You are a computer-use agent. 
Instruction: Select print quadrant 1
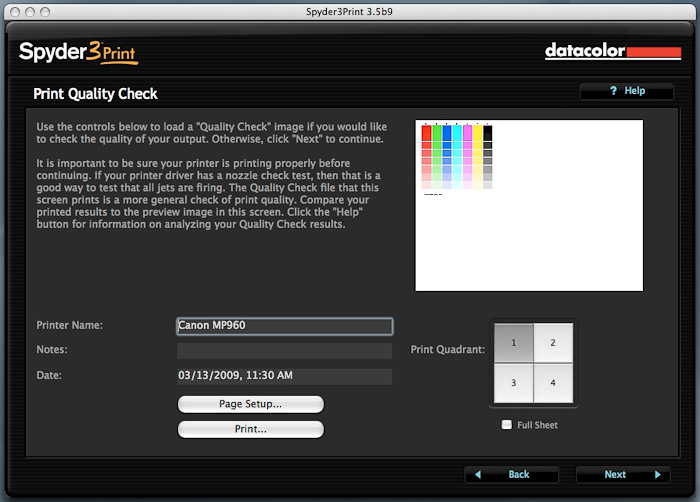tap(511, 342)
